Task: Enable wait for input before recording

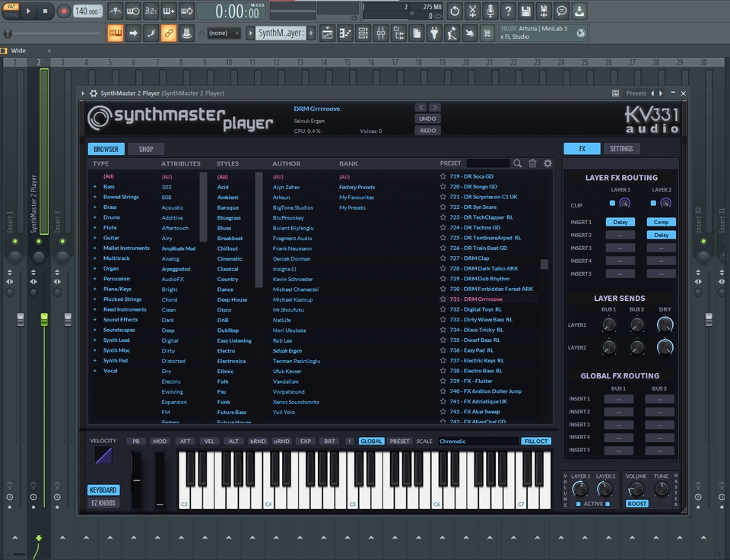Action: [133, 11]
